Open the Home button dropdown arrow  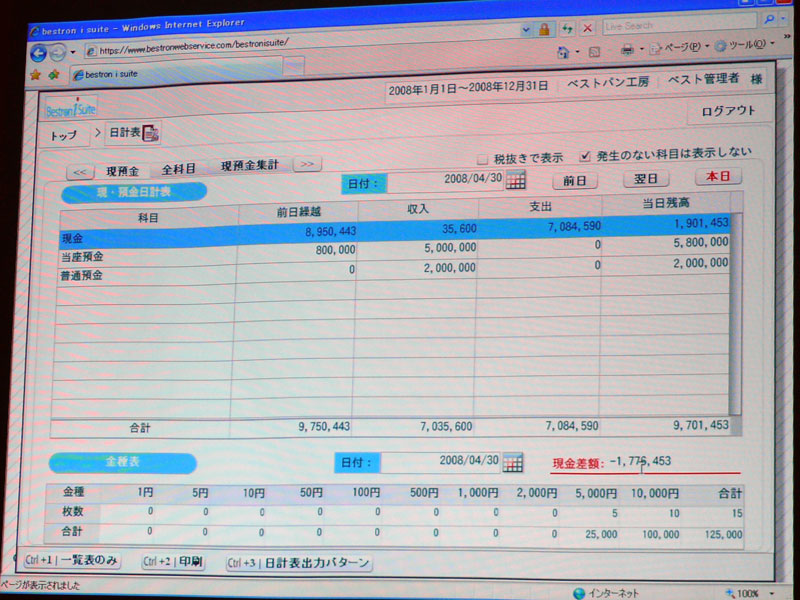click(x=578, y=52)
